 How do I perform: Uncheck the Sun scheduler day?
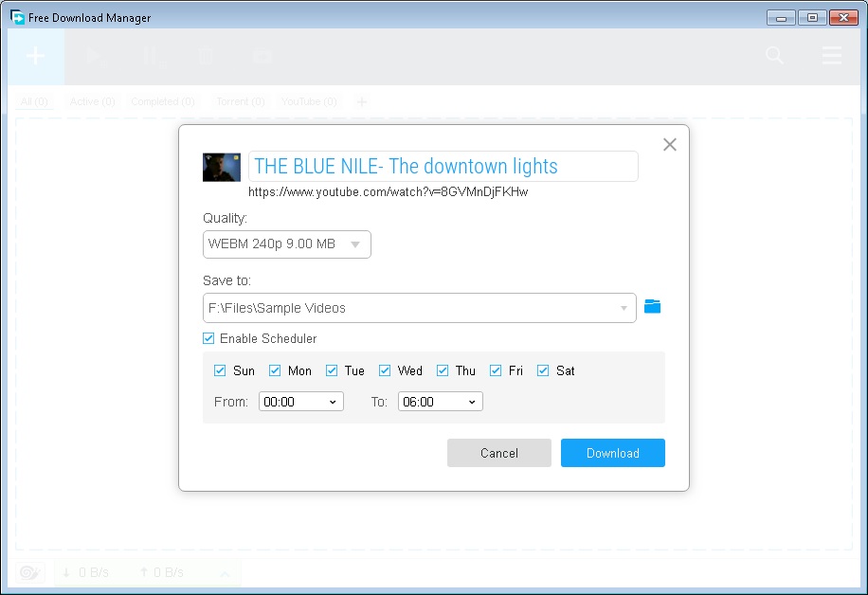click(219, 370)
